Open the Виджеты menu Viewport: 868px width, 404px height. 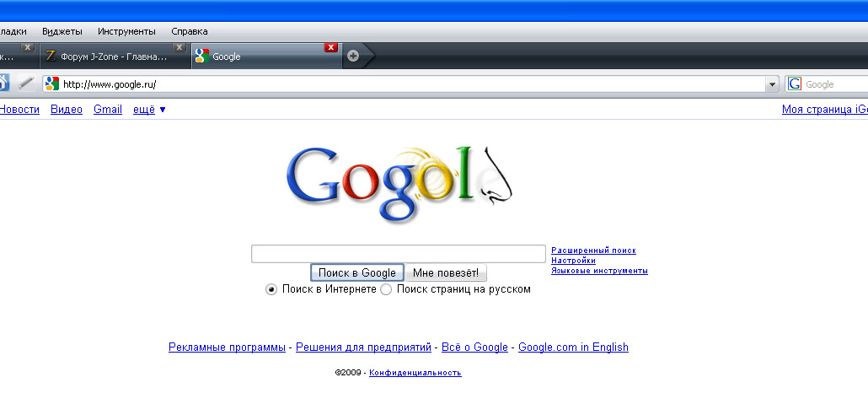point(62,31)
